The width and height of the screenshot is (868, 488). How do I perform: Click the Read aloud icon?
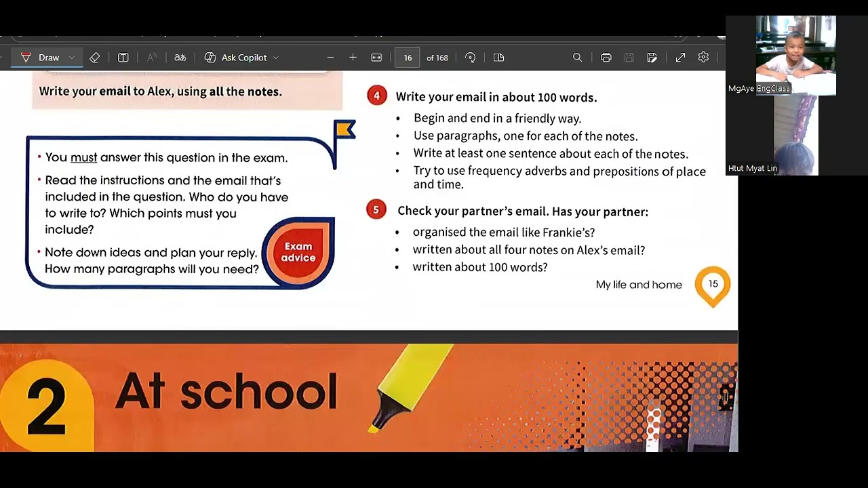point(152,58)
